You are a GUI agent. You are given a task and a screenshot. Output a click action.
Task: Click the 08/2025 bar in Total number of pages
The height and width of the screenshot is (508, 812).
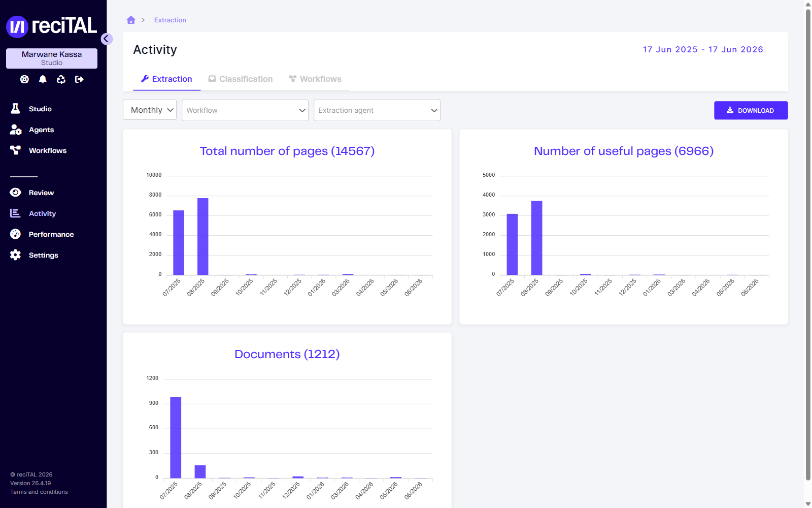click(203, 237)
